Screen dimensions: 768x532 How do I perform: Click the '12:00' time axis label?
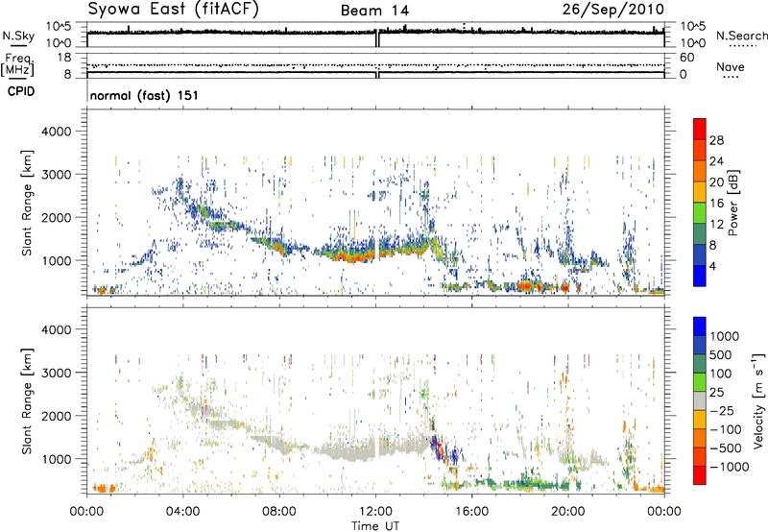click(376, 512)
